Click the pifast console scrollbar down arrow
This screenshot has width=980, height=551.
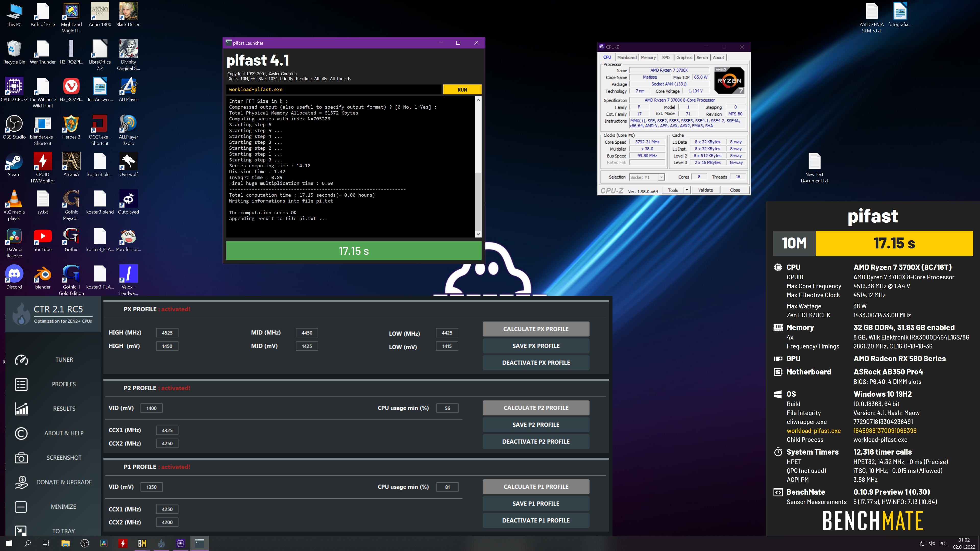click(x=478, y=234)
